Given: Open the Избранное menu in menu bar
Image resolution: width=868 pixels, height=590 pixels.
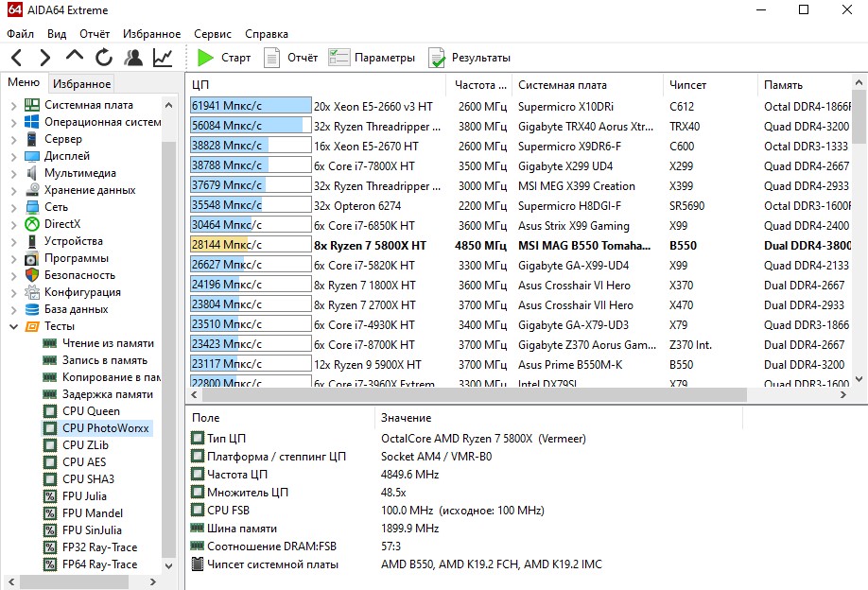Looking at the screenshot, I should click(x=151, y=34).
